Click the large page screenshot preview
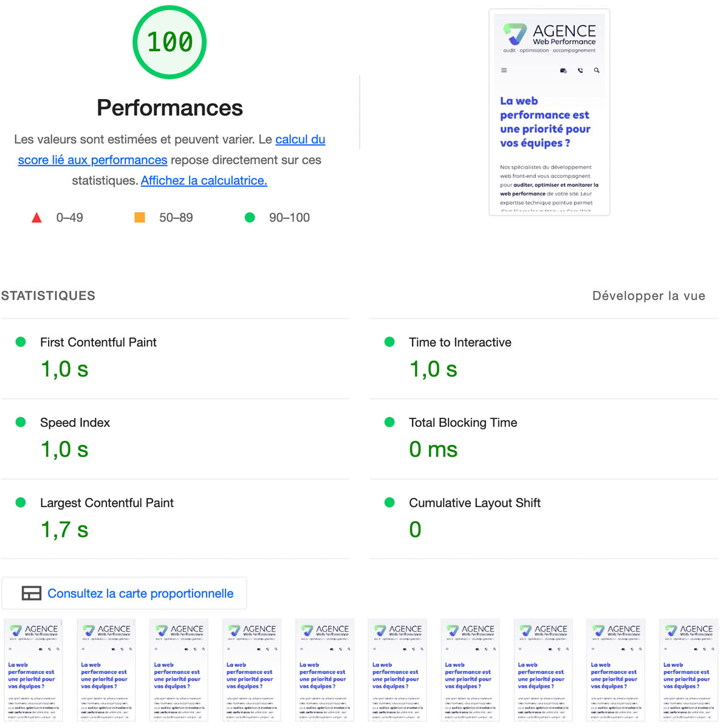 coord(549,112)
